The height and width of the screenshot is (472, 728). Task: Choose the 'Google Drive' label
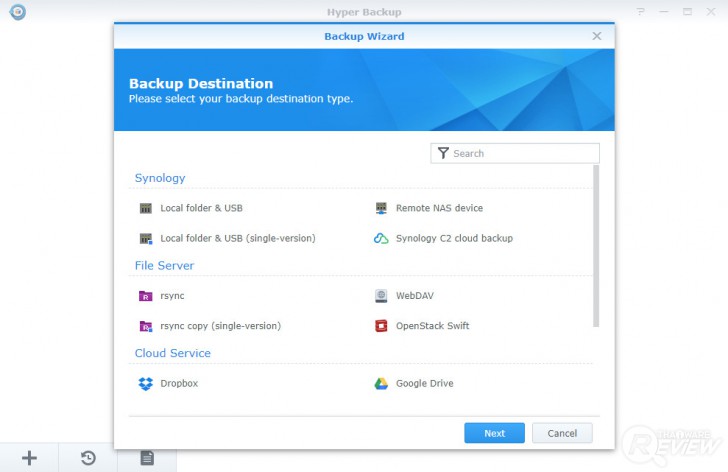pyautogui.click(x=424, y=383)
